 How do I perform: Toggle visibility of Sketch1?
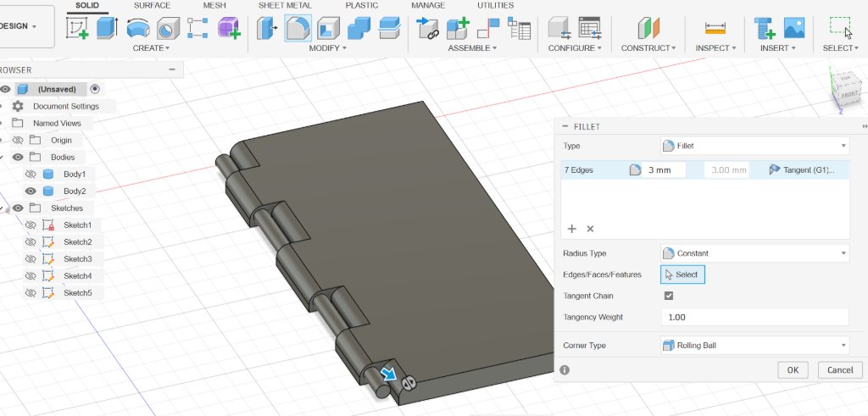tap(31, 225)
